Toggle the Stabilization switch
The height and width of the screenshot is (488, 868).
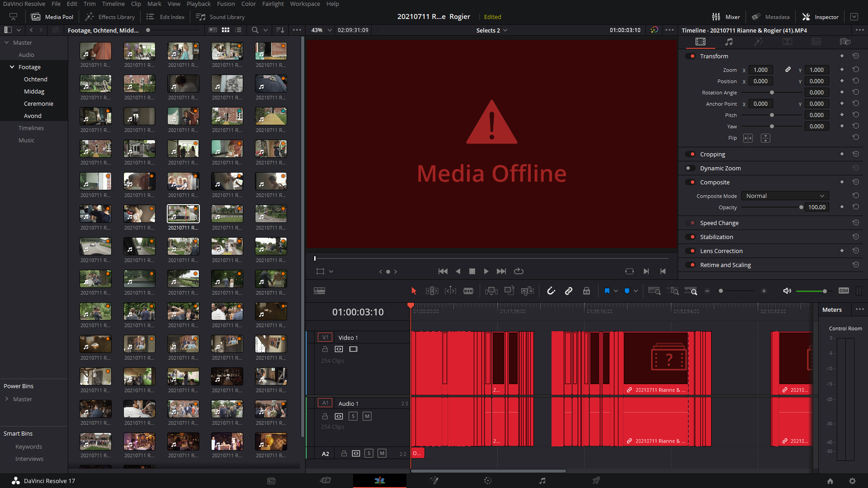coord(690,237)
